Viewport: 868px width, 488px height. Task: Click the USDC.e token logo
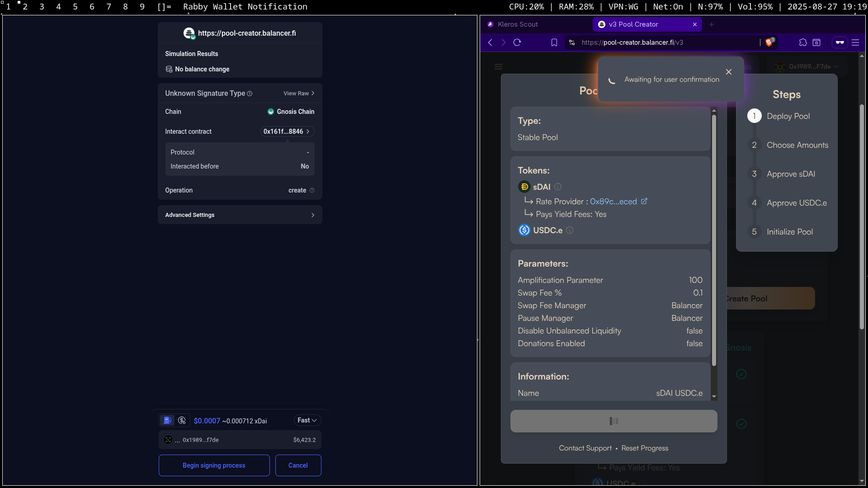[524, 230]
